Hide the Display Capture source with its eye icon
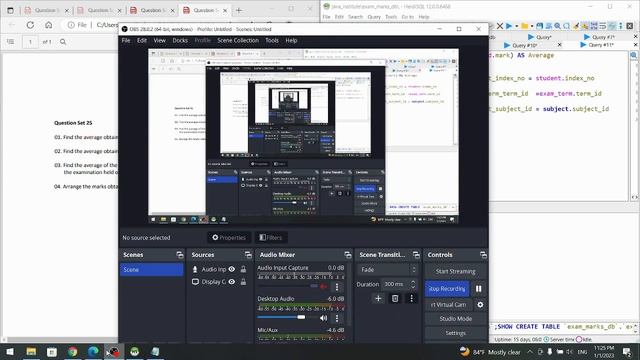640x360 pixels. (x=232, y=282)
